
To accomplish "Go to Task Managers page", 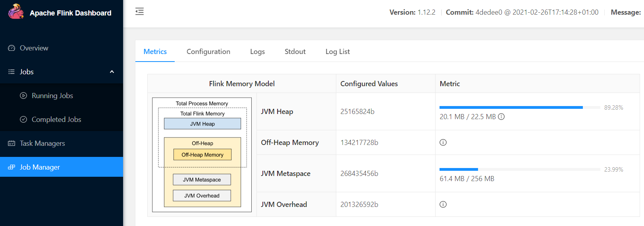I will [x=42, y=143].
